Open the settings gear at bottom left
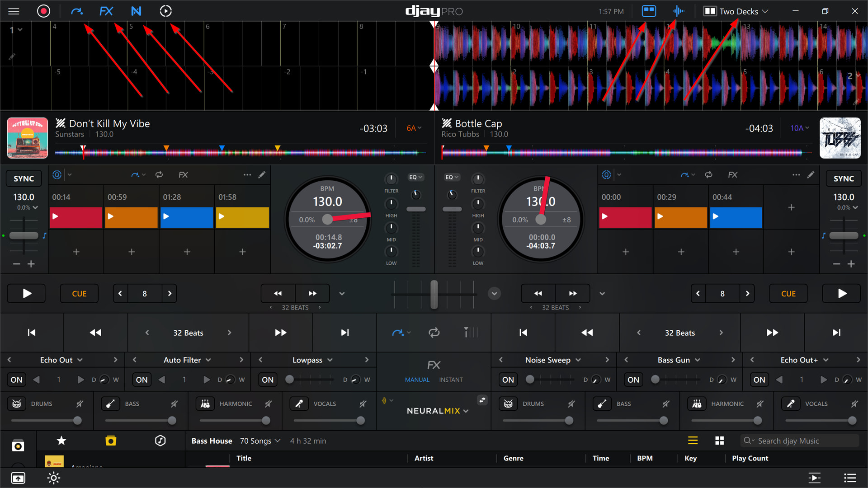The width and height of the screenshot is (868, 488). (53, 478)
